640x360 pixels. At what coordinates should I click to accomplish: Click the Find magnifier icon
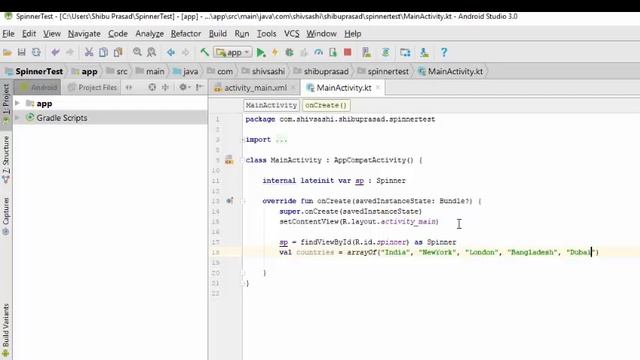pyautogui.click(x=137, y=52)
